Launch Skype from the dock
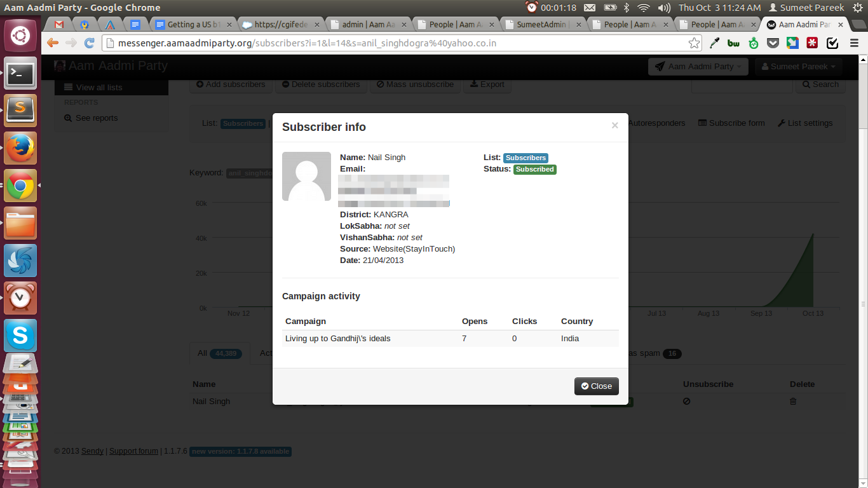 [20, 335]
